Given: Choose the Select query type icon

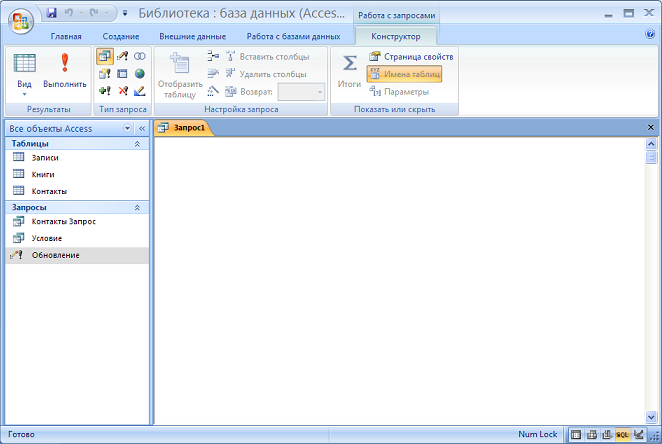Looking at the screenshot, I should 105,56.
